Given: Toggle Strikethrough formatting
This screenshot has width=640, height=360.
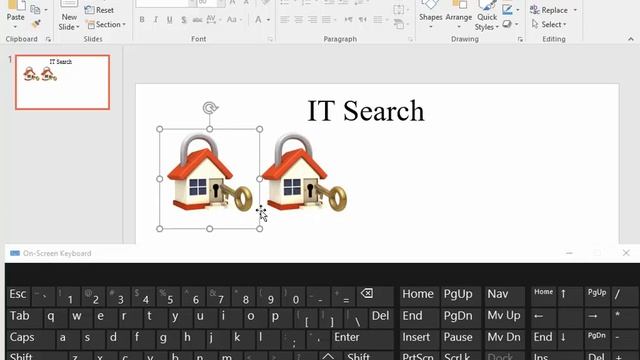Looking at the screenshot, I should pyautogui.click(x=198, y=20).
